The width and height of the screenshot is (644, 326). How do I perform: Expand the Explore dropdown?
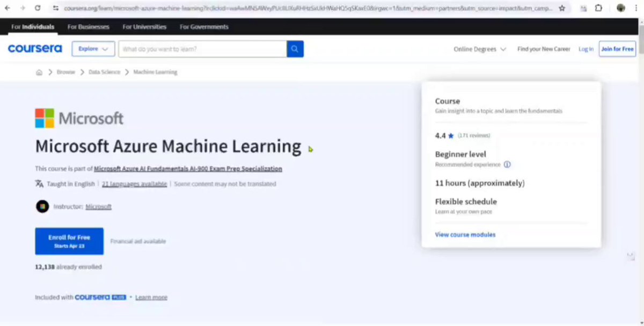[93, 49]
